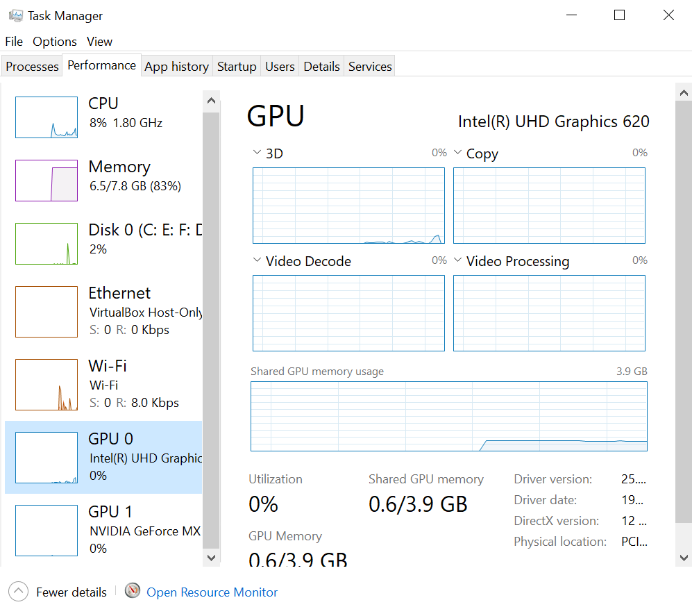The width and height of the screenshot is (692, 616).
Task: Click the '3.9 GB' graph maximum label
Action: (632, 372)
